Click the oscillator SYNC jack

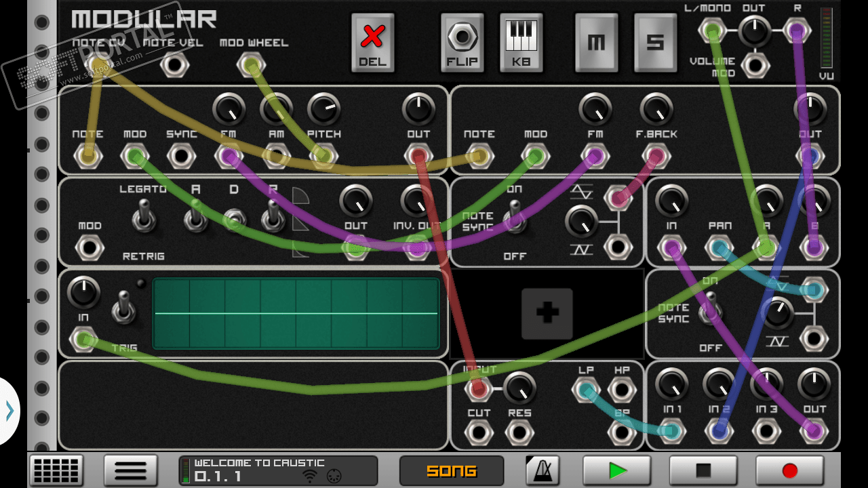pyautogui.click(x=181, y=157)
